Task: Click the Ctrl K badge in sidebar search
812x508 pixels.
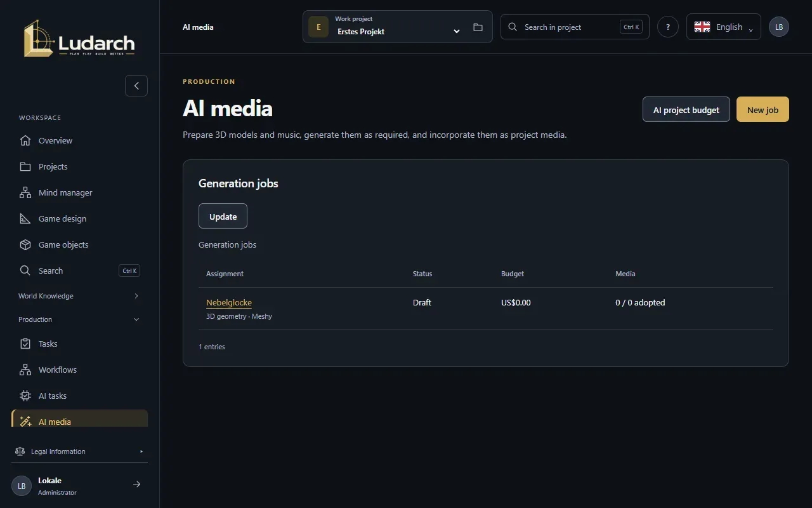Action: tap(129, 271)
